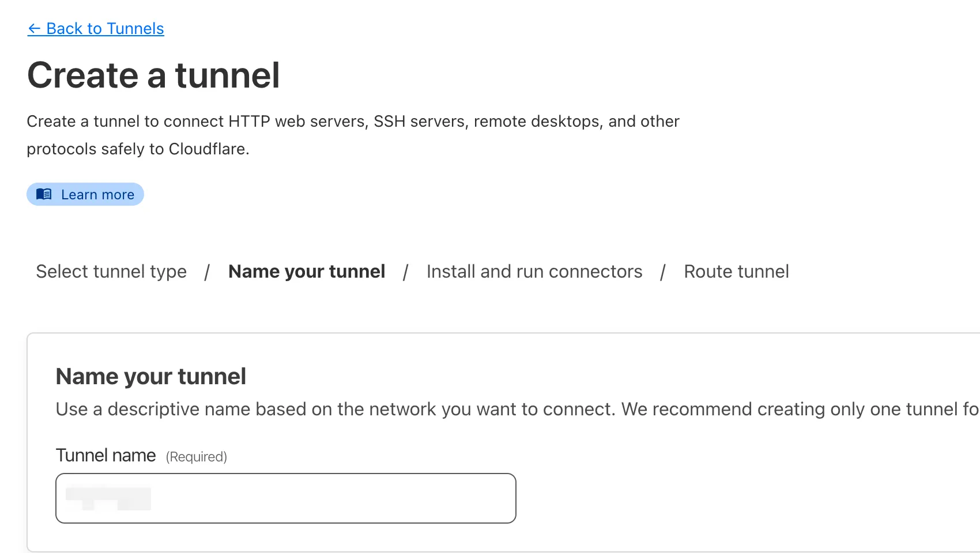Click the Name your tunnel card heading
980x553 pixels.
pos(151,377)
